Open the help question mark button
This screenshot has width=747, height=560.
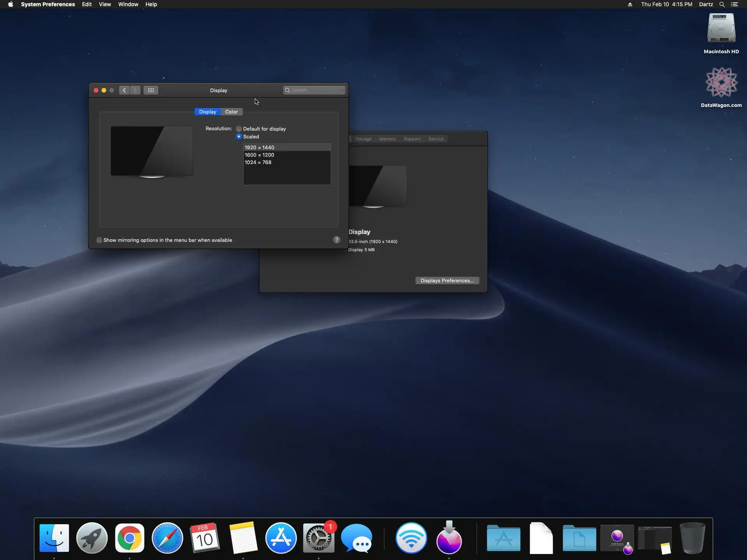click(337, 240)
